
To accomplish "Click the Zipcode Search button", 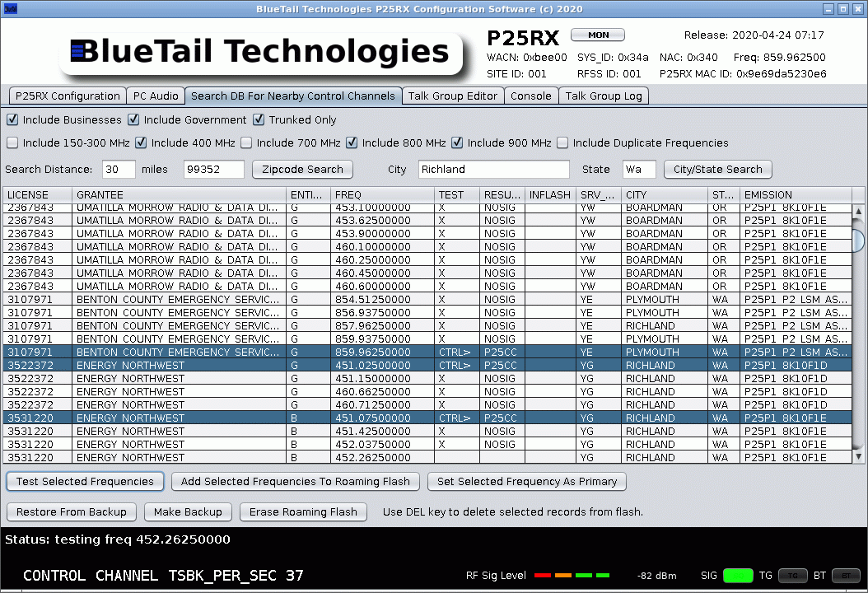I will [x=302, y=170].
